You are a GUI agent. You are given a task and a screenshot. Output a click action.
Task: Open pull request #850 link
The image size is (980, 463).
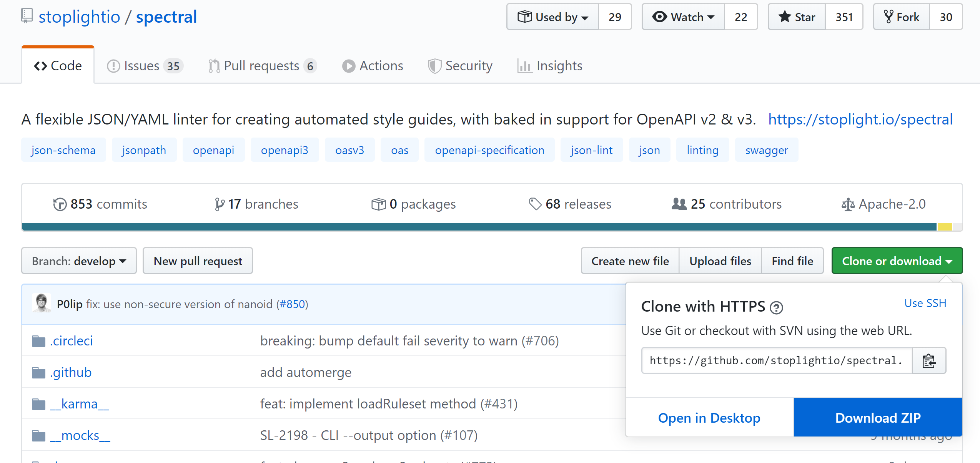pyautogui.click(x=291, y=304)
